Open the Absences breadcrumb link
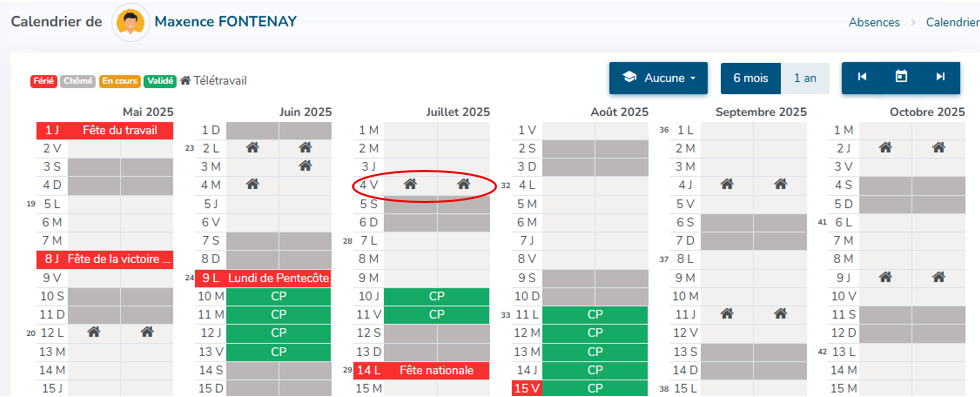This screenshot has width=980, height=397. pos(874,23)
